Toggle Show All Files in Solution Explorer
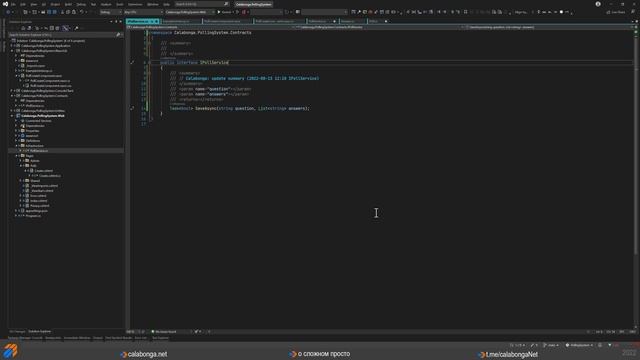The width and height of the screenshot is (640, 360). pyautogui.click(x=58, y=28)
